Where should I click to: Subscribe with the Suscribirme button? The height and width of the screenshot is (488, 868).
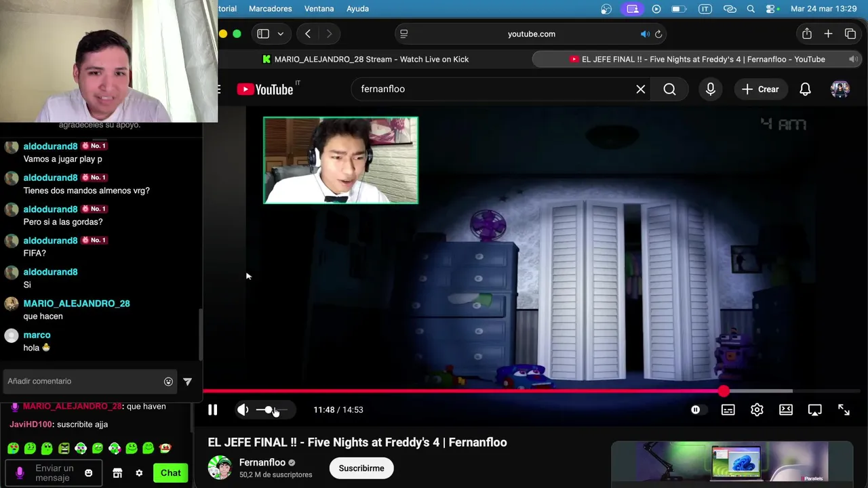tap(361, 468)
